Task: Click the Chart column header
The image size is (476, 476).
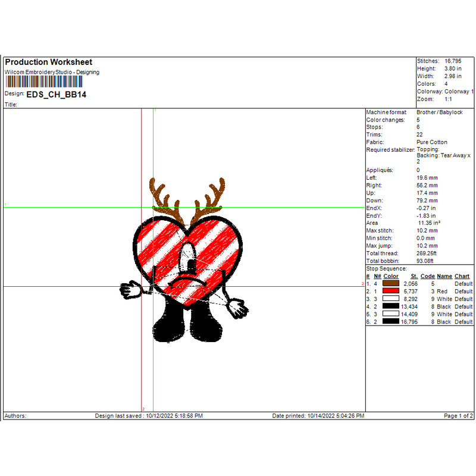Action: coord(462,276)
